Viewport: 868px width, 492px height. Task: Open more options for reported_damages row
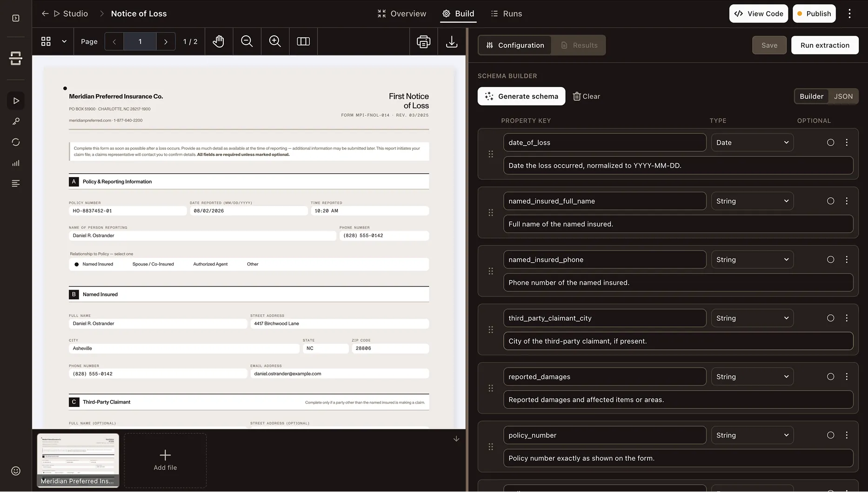click(x=847, y=377)
